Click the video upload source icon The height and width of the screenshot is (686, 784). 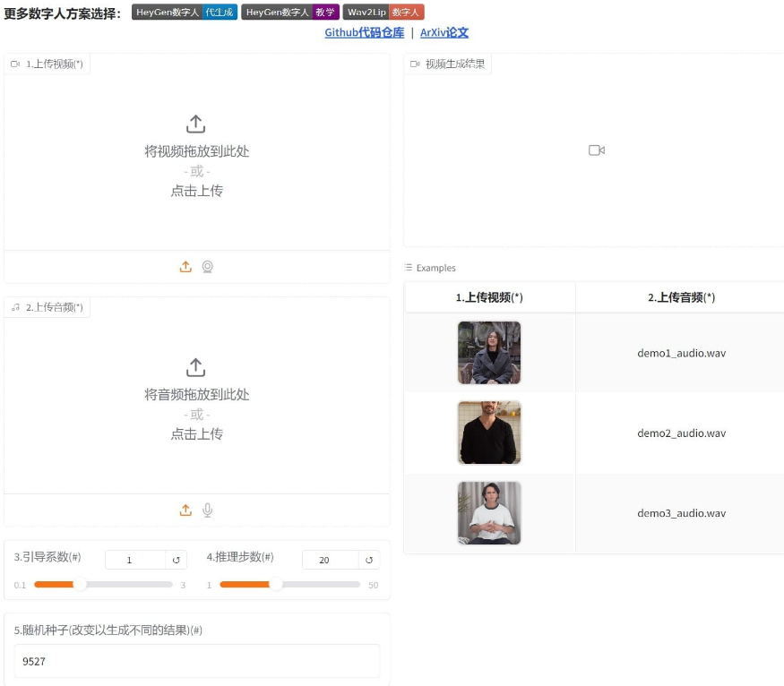click(185, 267)
